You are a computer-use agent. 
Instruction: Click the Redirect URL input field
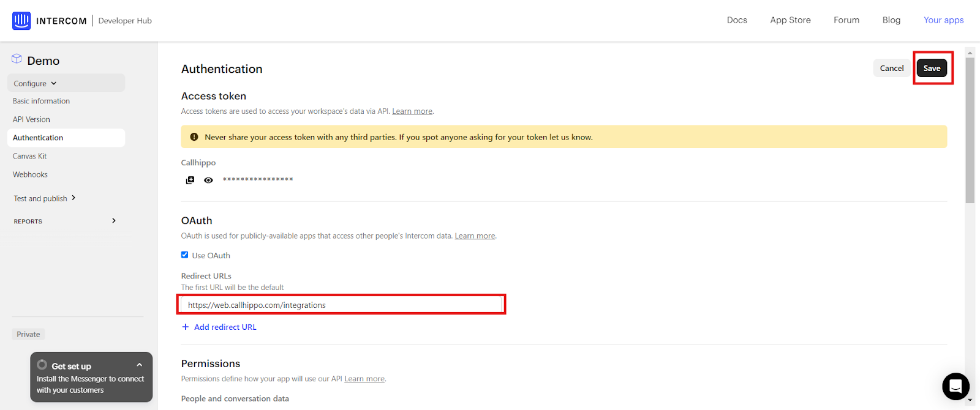[341, 305]
